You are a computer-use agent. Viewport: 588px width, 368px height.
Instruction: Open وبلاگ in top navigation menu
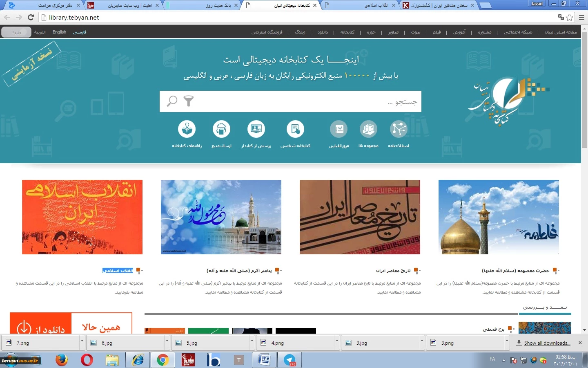[300, 32]
